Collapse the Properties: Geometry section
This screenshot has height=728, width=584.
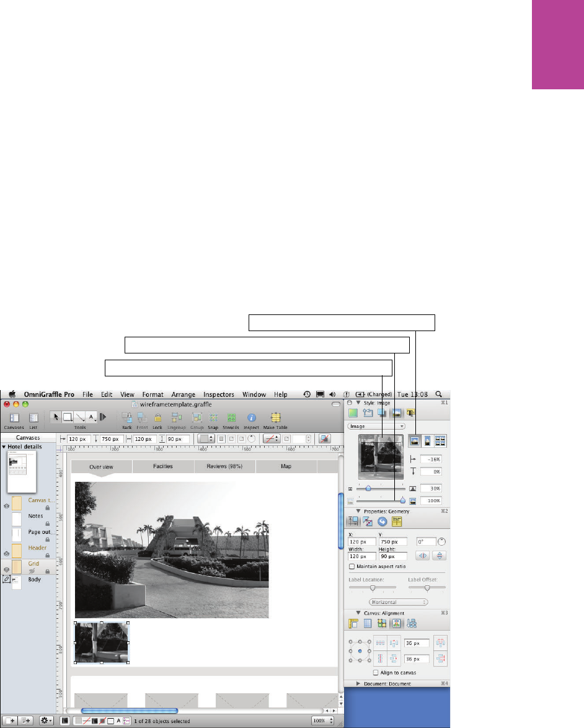[x=358, y=511]
